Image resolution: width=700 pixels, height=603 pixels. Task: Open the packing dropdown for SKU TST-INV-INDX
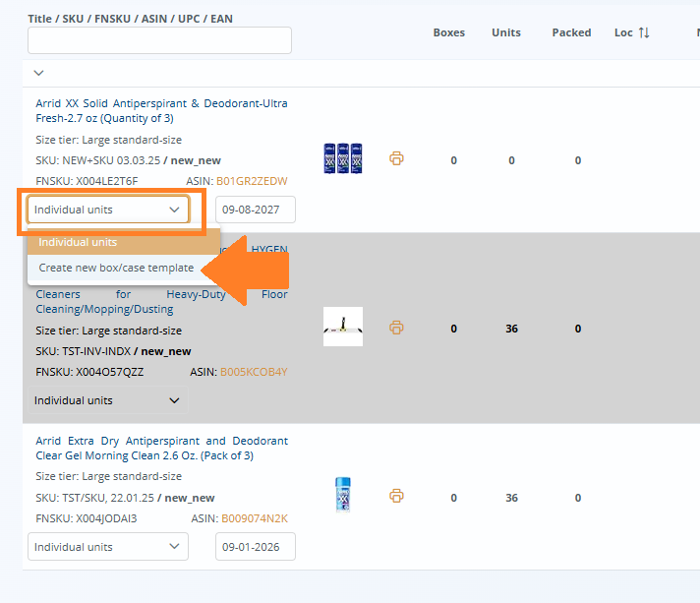(x=108, y=400)
